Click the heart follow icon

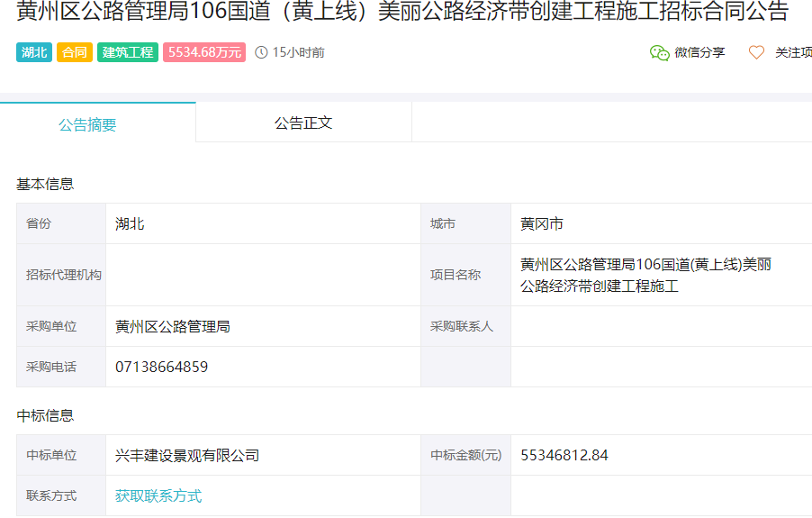click(x=756, y=52)
